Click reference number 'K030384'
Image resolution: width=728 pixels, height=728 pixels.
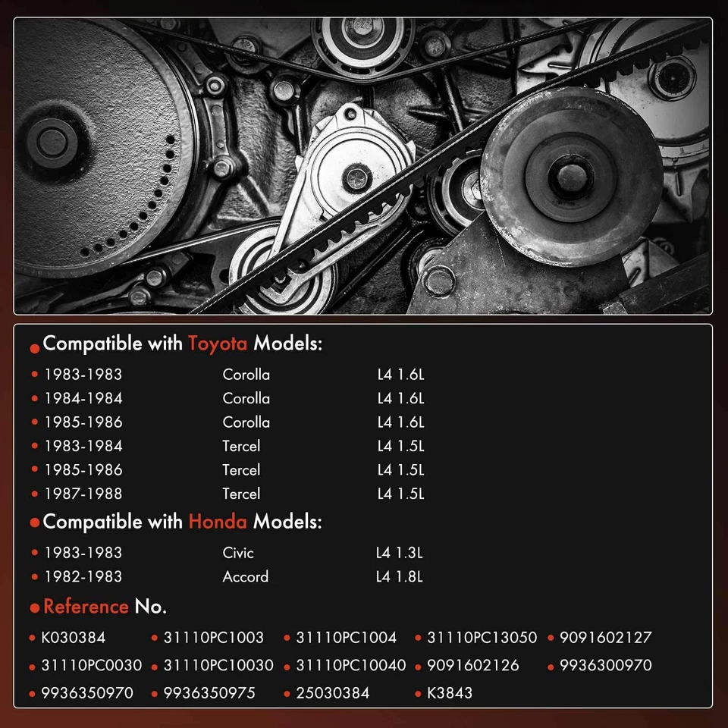[74, 638]
